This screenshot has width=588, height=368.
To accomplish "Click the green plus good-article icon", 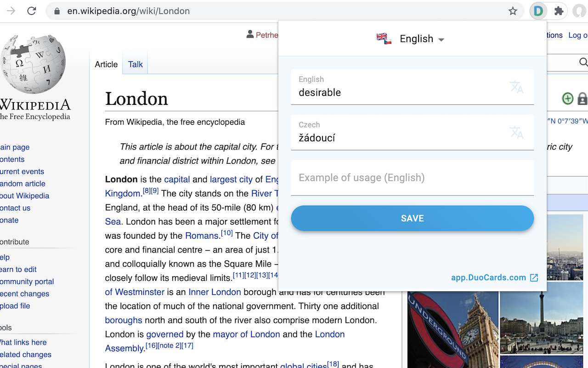I will pos(568,98).
